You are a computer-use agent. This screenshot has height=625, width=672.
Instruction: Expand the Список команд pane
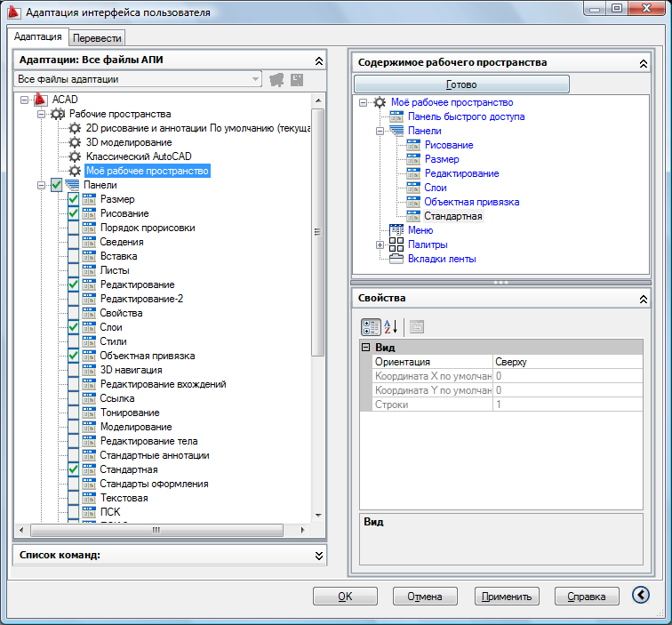(319, 556)
